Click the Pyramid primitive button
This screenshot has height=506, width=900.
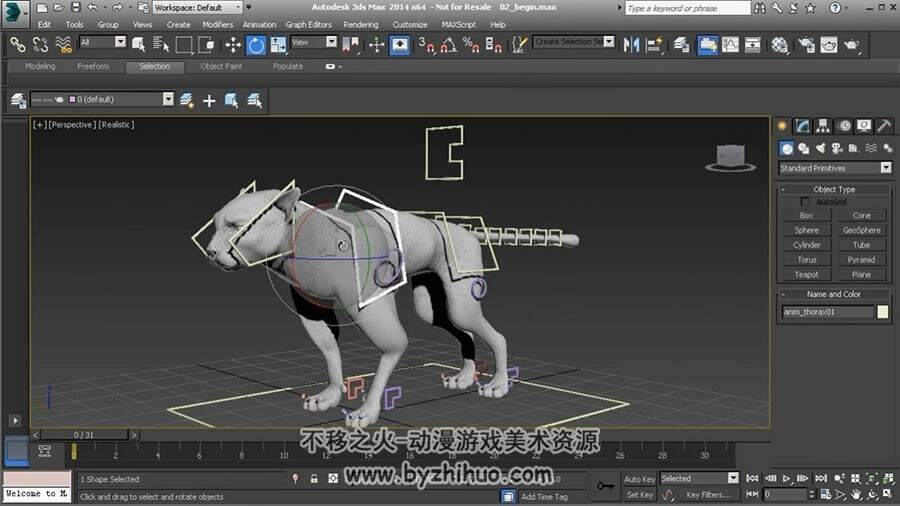(861, 260)
